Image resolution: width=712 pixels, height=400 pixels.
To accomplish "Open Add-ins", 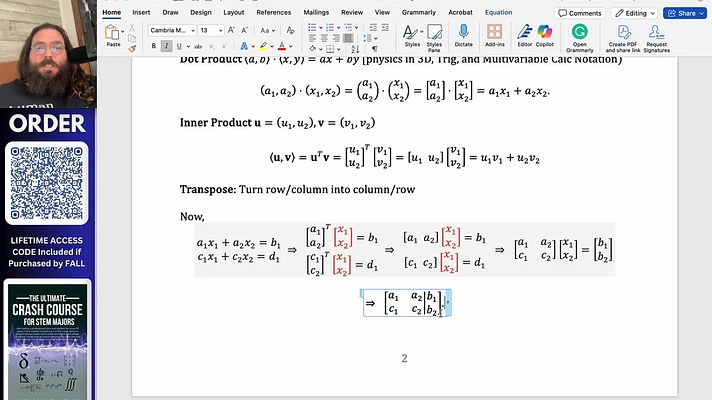I will coord(494,36).
